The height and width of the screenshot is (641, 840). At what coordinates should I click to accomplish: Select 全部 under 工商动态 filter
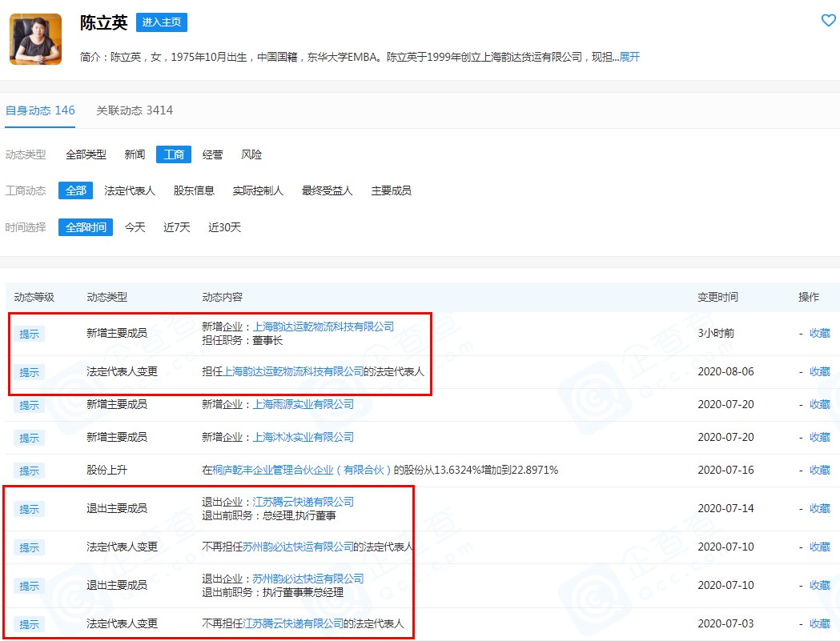(x=75, y=190)
